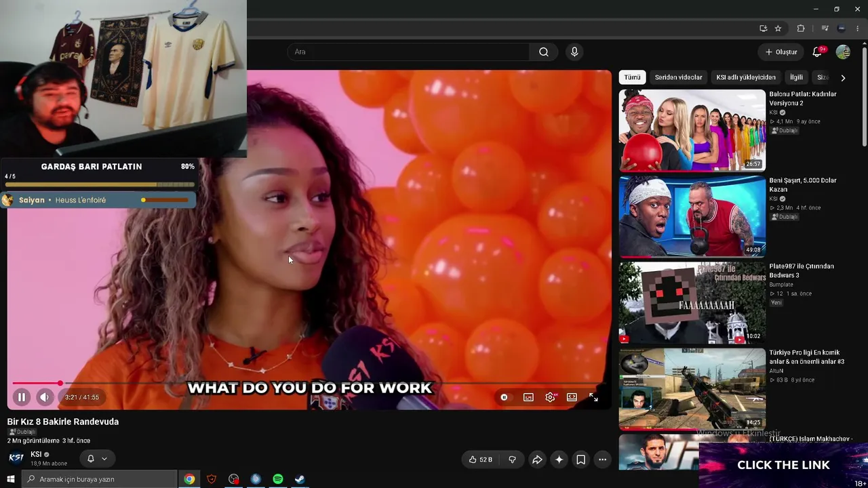This screenshot has height=488, width=868.
Task: Open the Chrome profile avatar
Action: (x=842, y=28)
